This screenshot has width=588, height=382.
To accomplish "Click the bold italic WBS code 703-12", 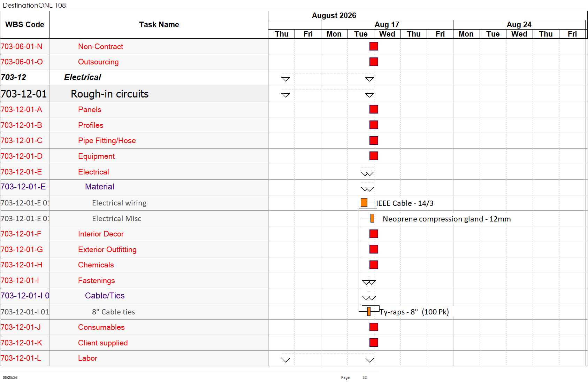I will [x=13, y=77].
